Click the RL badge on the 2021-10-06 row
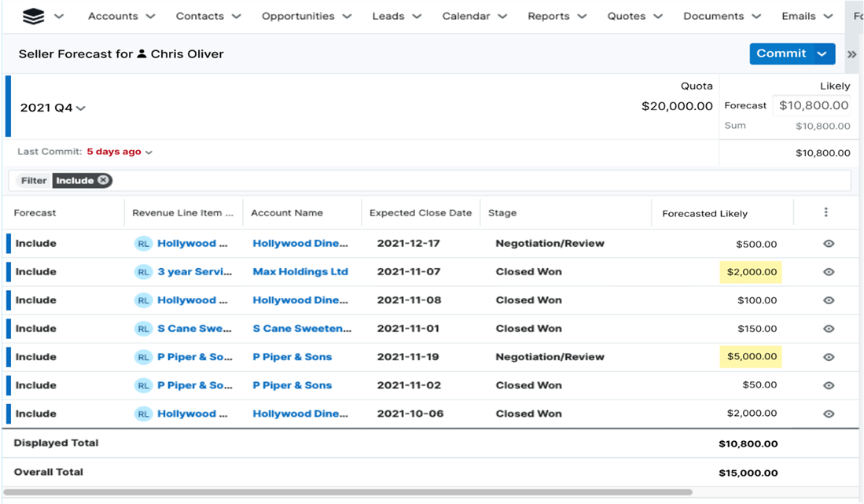 click(x=143, y=414)
